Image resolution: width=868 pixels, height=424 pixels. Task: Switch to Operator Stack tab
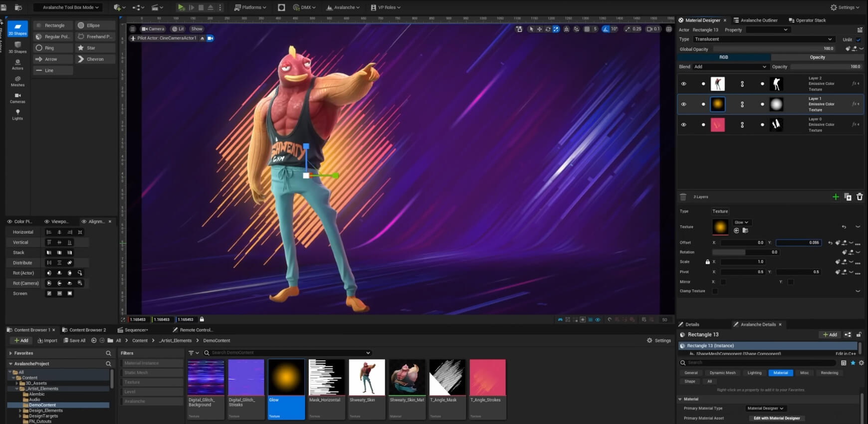click(807, 20)
